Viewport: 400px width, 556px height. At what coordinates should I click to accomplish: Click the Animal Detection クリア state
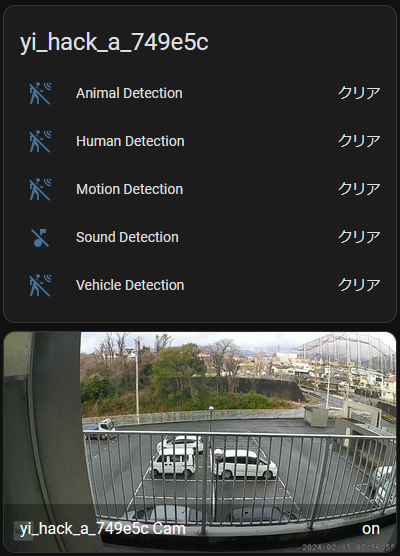[x=359, y=93]
